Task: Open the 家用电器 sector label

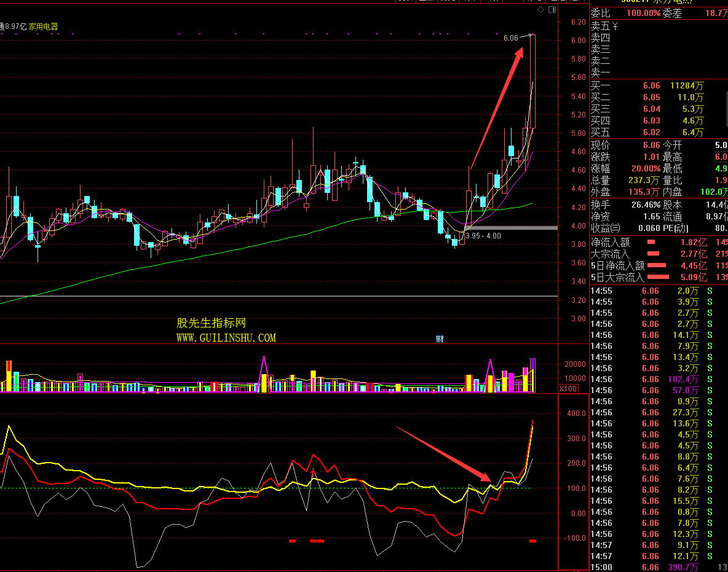Action: click(44, 26)
